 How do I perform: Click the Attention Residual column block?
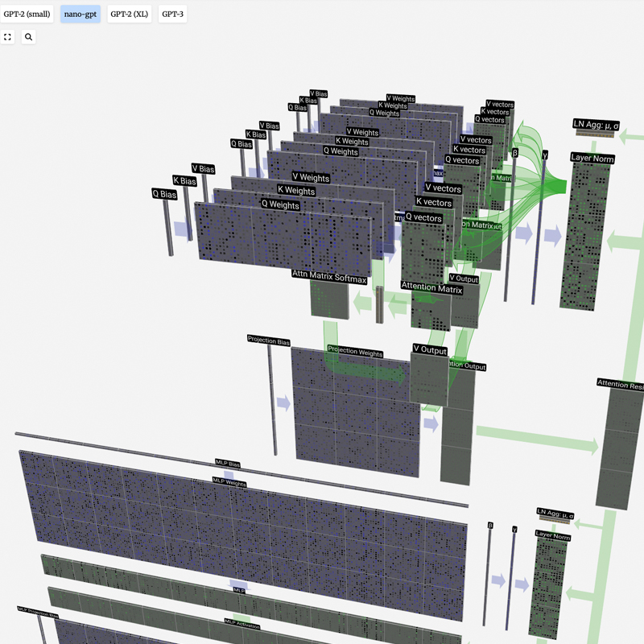pyautogui.click(x=618, y=448)
